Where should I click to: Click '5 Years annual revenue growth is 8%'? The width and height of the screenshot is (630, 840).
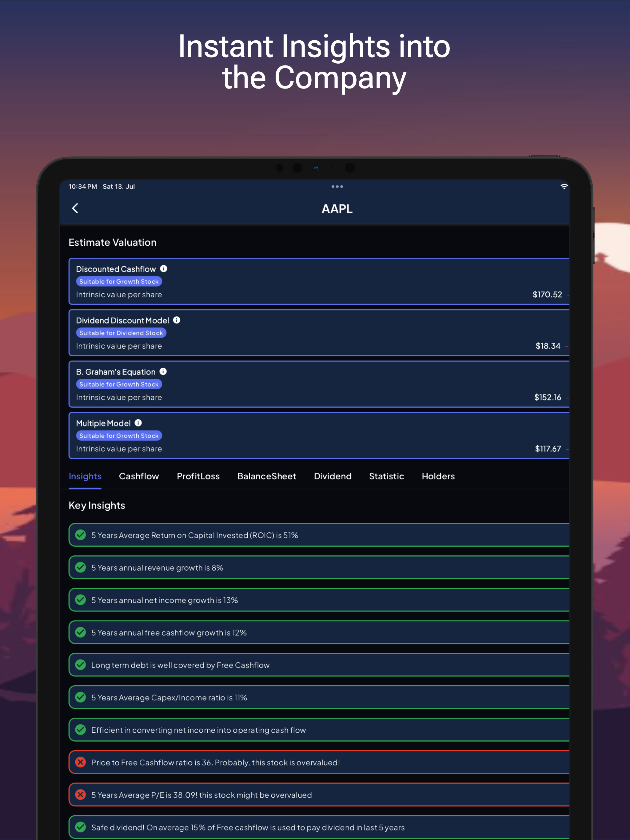tap(157, 568)
